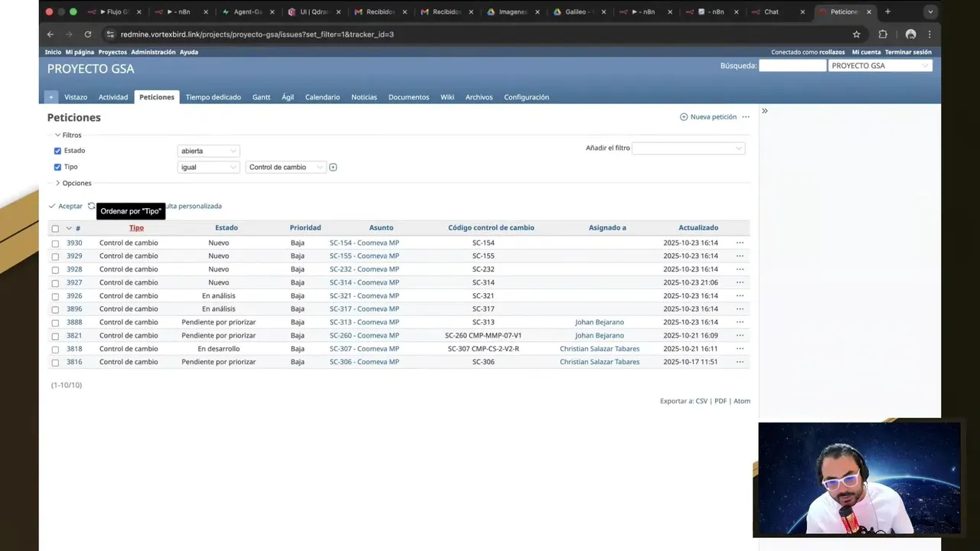
Task: Select checkbox for issue 3927
Action: pyautogui.click(x=55, y=283)
